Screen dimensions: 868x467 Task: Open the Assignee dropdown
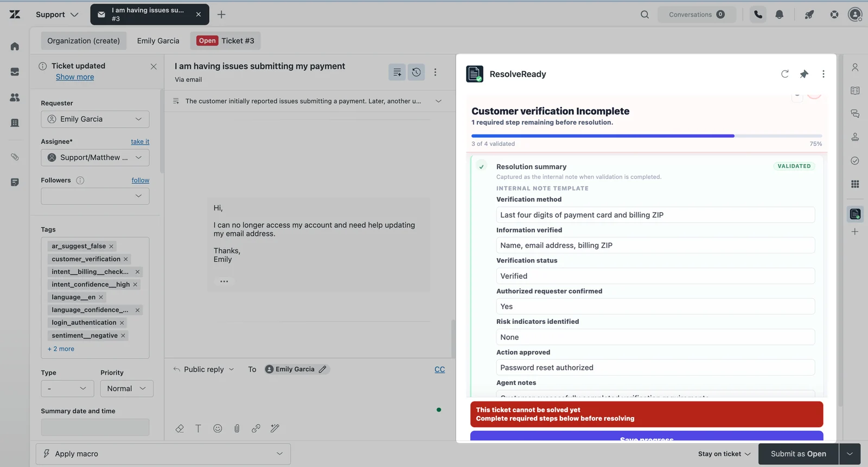click(95, 158)
